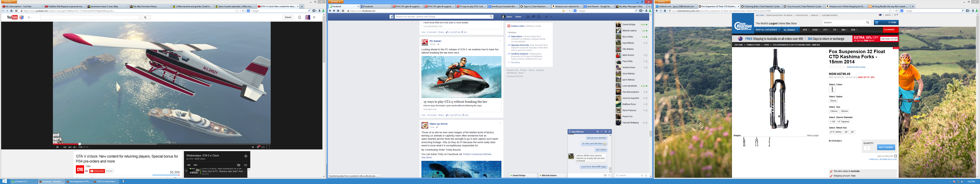The width and height of the screenshot is (980, 184).
Task: Open Facebook notifications globe icon
Action: (539, 17)
